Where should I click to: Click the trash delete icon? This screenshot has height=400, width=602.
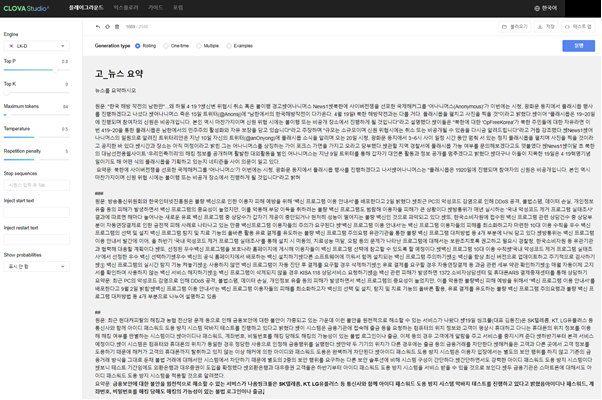(x=117, y=26)
